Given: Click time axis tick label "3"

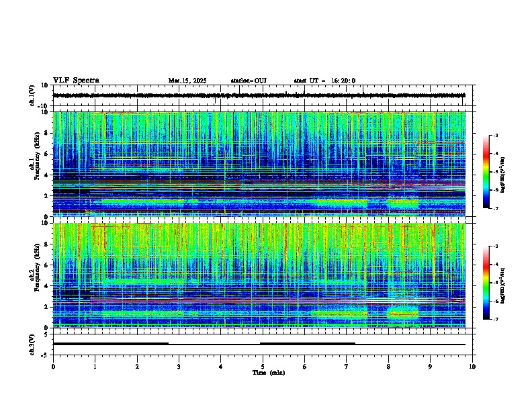Looking at the screenshot, I should tap(179, 367).
